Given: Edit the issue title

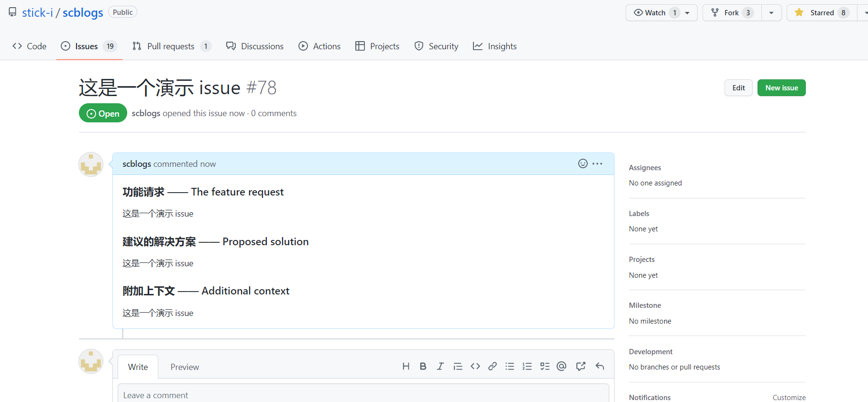Looking at the screenshot, I should (738, 88).
